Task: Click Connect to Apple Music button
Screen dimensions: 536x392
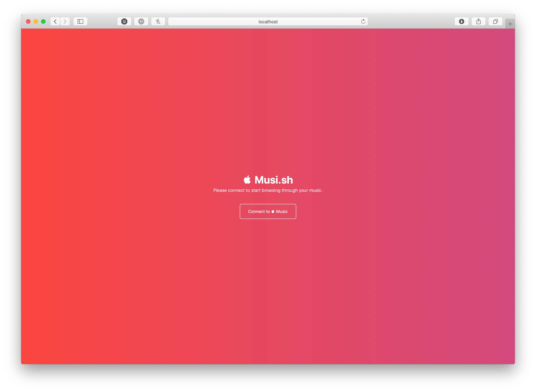Action: [x=268, y=211]
